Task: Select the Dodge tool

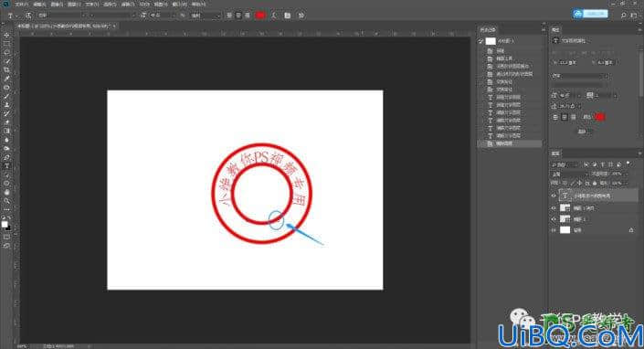Action: click(6, 148)
